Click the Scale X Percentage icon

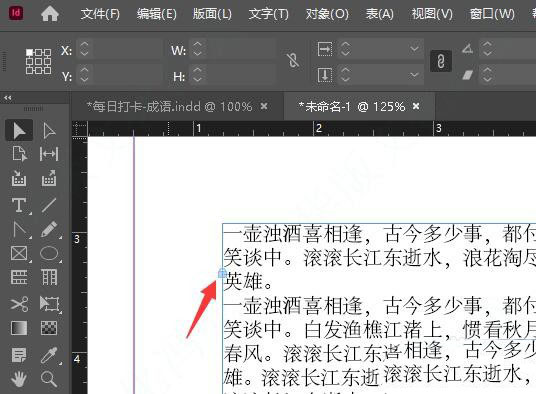click(325, 49)
